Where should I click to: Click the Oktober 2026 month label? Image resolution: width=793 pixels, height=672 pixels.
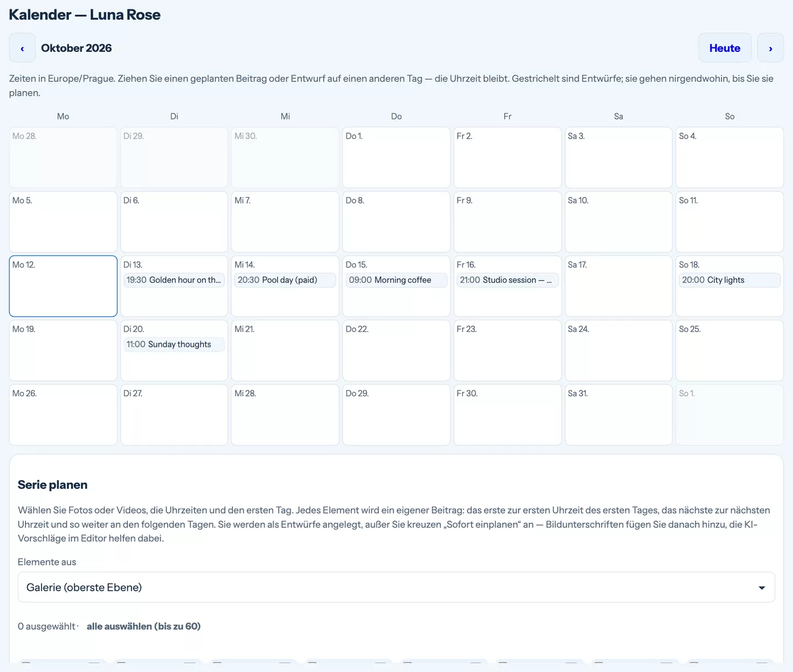pyautogui.click(x=77, y=48)
